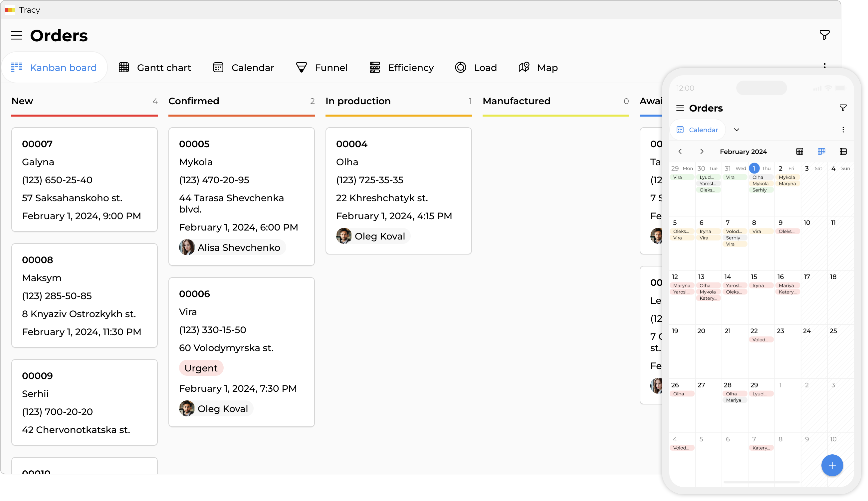This screenshot has width=868, height=501.
Task: Click order number 00006 heading
Action: coord(194,294)
